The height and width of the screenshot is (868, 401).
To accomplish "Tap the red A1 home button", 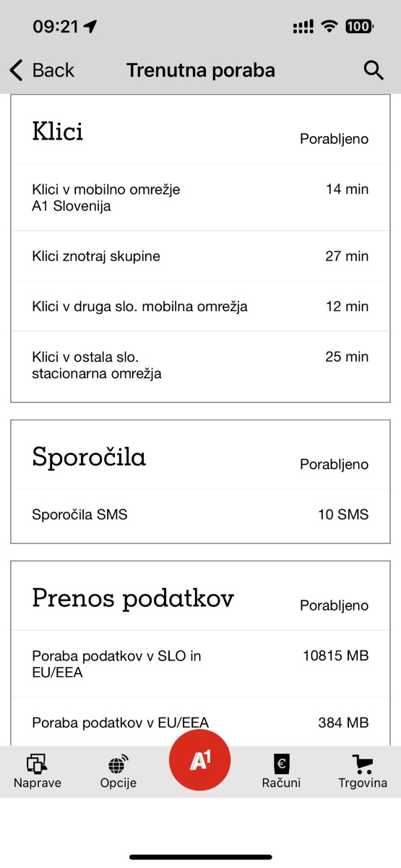I will 199,760.
